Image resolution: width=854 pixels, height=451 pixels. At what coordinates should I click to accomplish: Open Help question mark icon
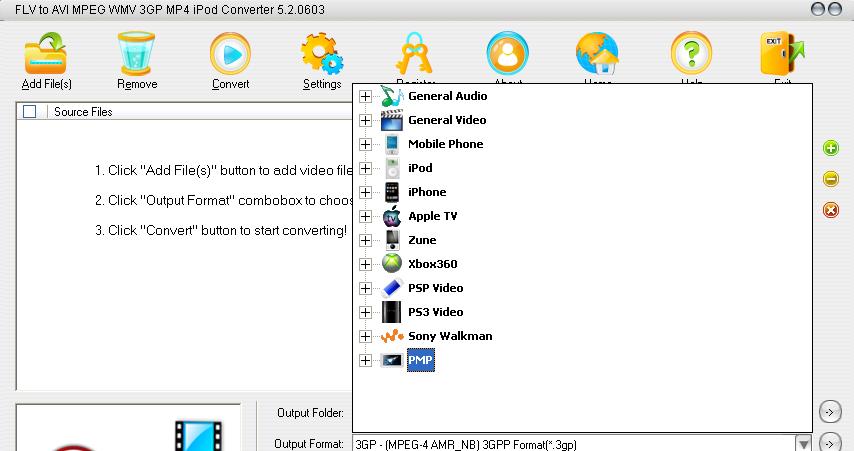(x=691, y=53)
